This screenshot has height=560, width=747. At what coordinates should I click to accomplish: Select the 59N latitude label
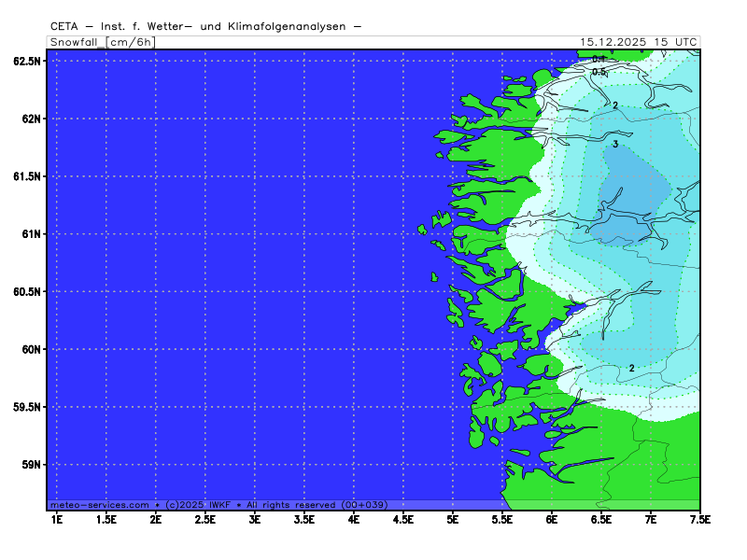click(31, 465)
